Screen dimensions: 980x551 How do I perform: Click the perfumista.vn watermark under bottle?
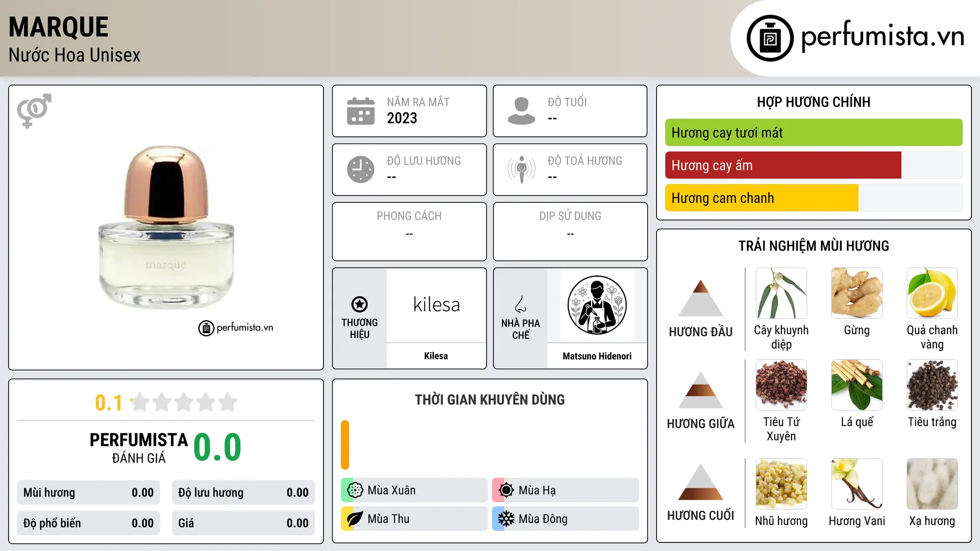tap(235, 328)
